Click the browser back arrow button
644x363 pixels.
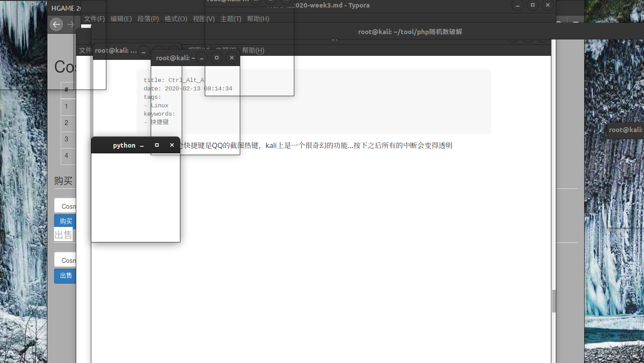tap(56, 24)
